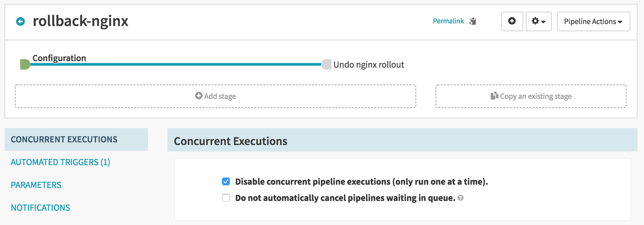Viewport: 644px width, 225px height.
Task: Click the back arrow beside rollback-nginx
Action: pyautogui.click(x=20, y=21)
